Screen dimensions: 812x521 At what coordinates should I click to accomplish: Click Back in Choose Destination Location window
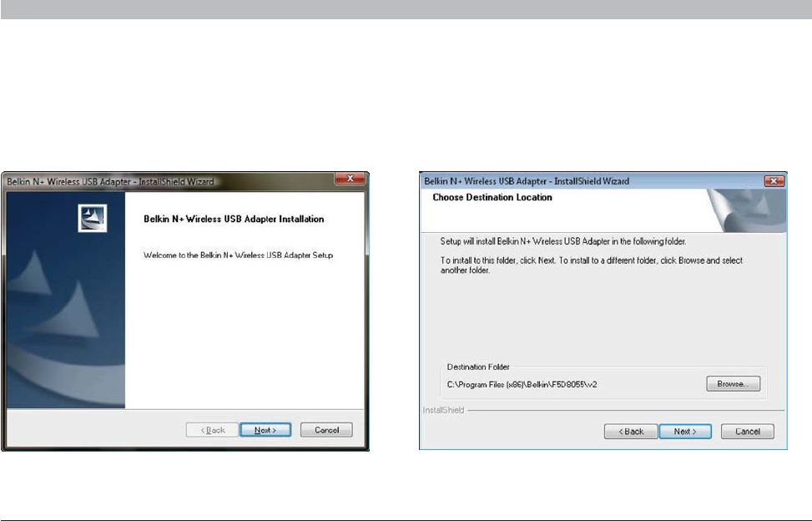point(631,432)
